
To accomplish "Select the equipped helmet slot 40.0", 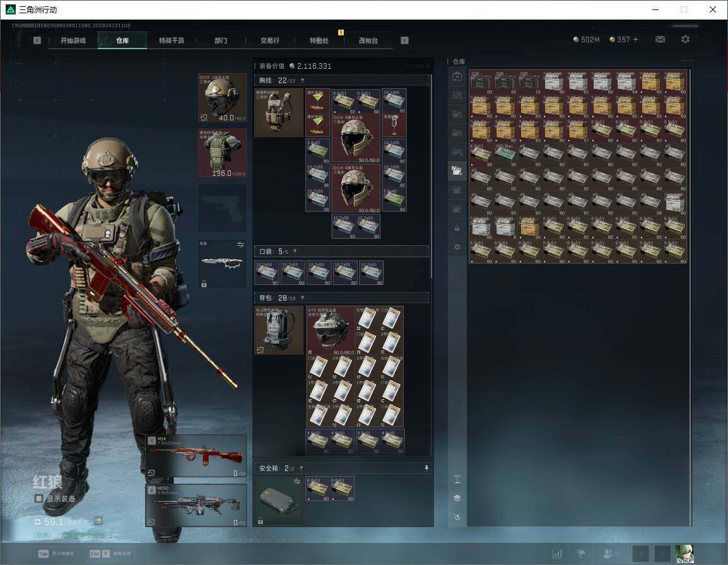I will 223,98.
